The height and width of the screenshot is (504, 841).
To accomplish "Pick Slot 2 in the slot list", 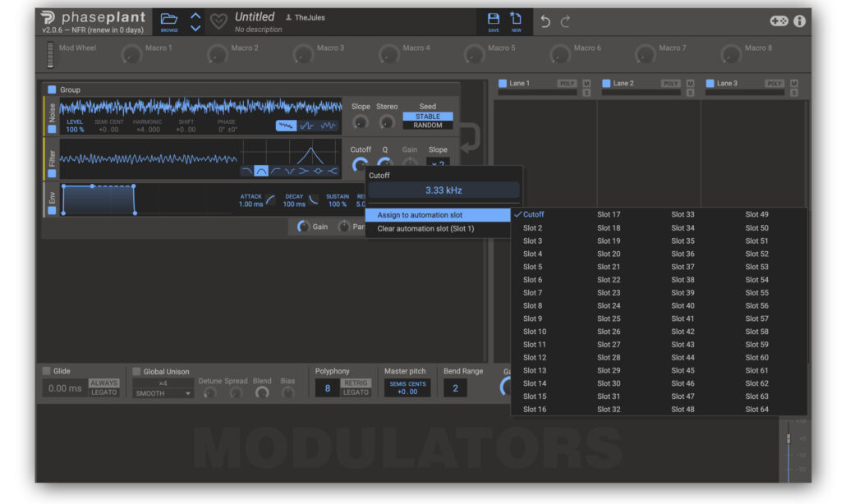I will pyautogui.click(x=532, y=228).
